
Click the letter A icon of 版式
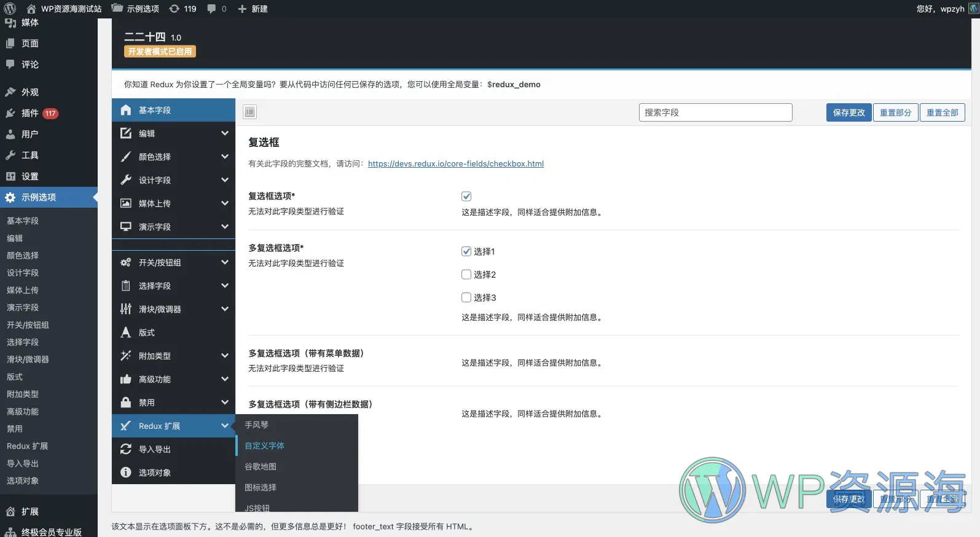pos(126,332)
